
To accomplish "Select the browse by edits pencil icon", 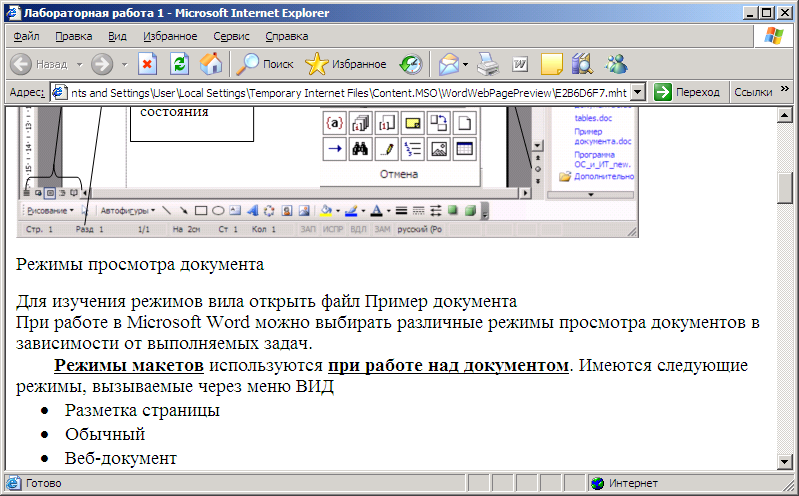I will 386,149.
